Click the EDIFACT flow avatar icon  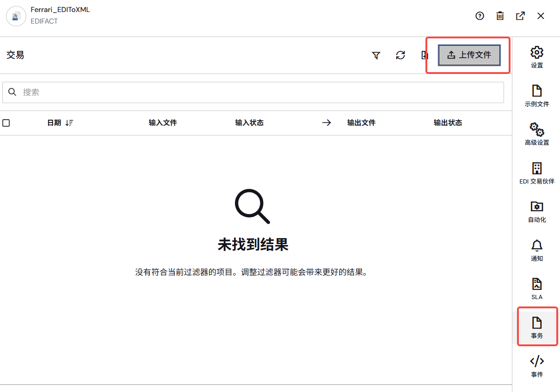[x=16, y=16]
